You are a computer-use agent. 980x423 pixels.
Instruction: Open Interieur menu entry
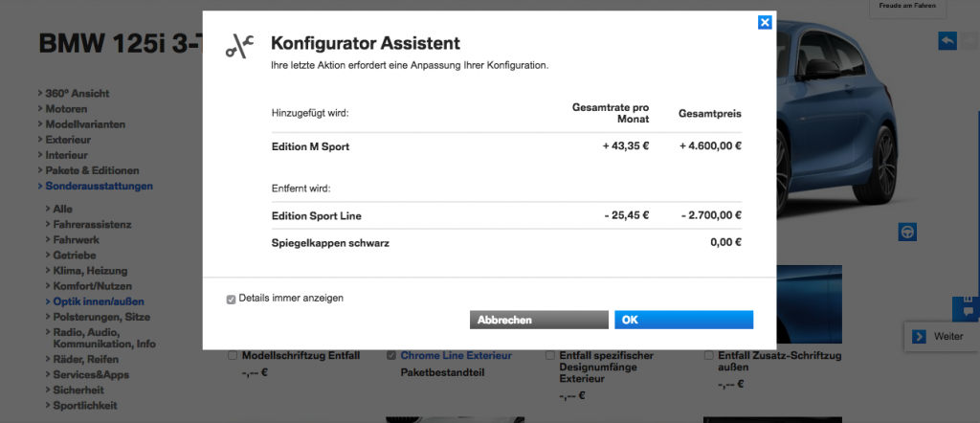click(66, 155)
